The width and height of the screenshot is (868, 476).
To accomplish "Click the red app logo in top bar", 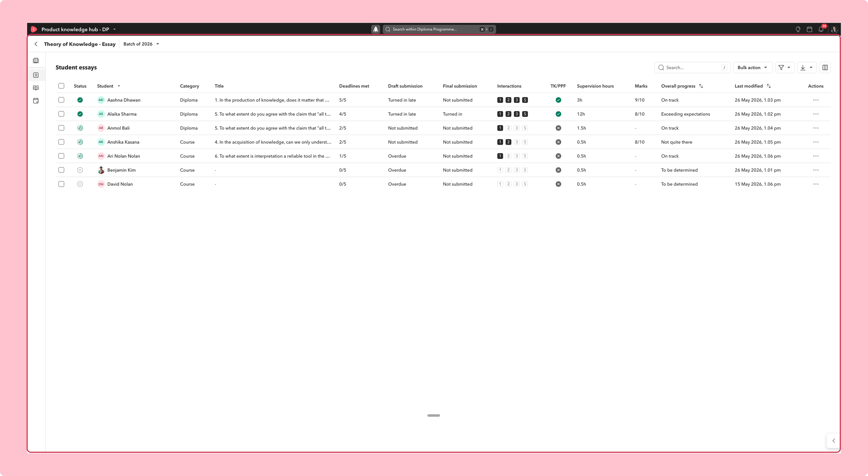I will tap(34, 29).
